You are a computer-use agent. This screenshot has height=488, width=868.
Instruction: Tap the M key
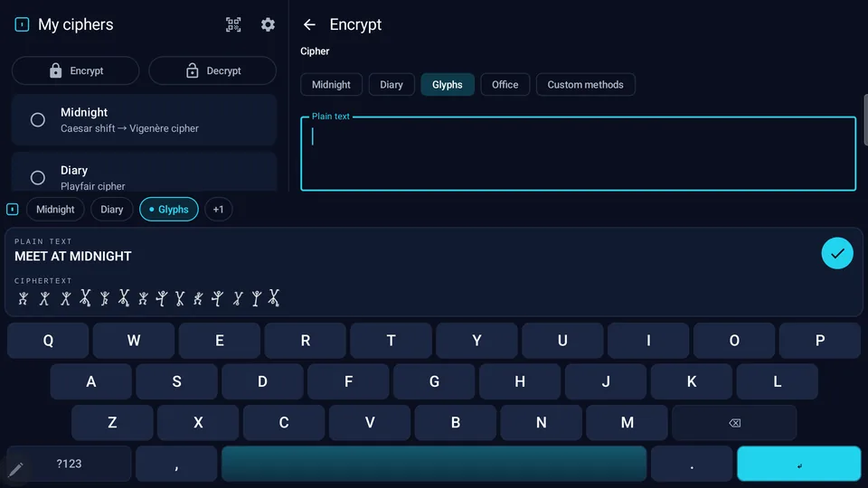tap(627, 423)
